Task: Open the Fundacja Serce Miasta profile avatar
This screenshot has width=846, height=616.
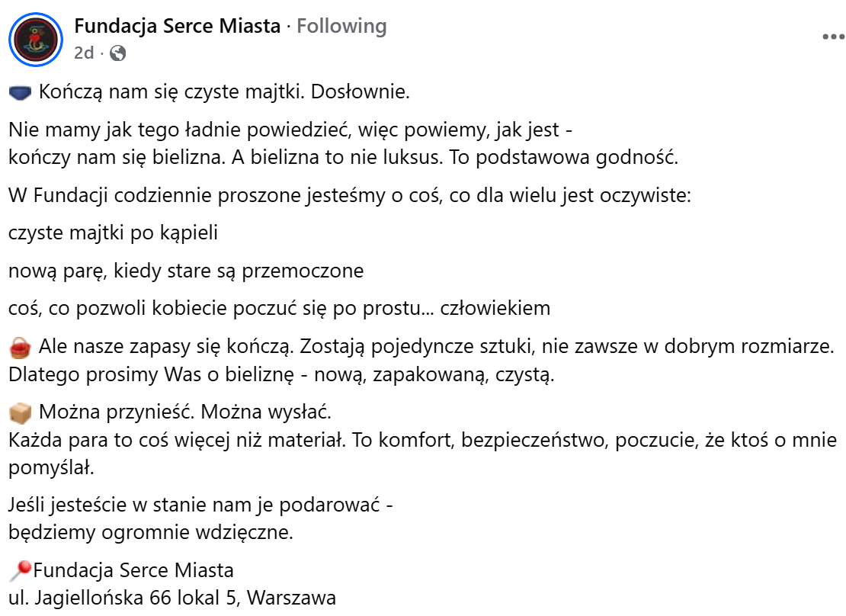Action: point(36,40)
